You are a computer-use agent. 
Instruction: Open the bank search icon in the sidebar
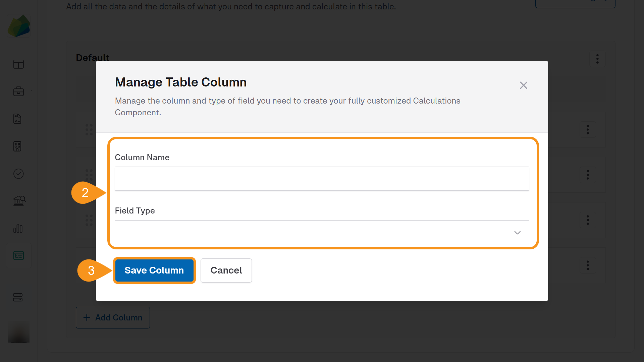18,201
